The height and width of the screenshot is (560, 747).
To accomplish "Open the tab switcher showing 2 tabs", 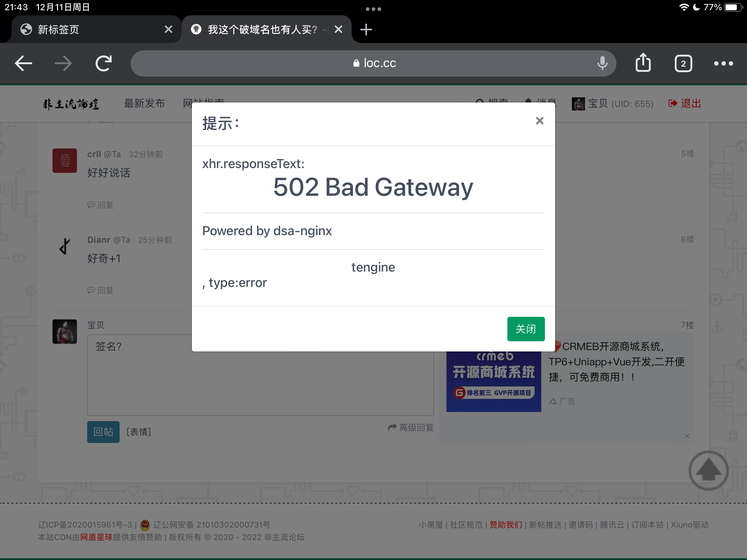I will pos(683,64).
